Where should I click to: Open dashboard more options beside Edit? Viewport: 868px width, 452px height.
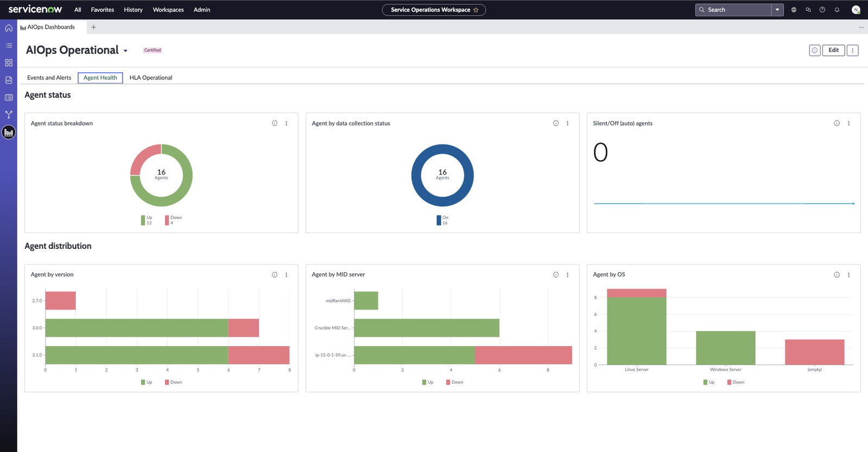[x=853, y=51]
